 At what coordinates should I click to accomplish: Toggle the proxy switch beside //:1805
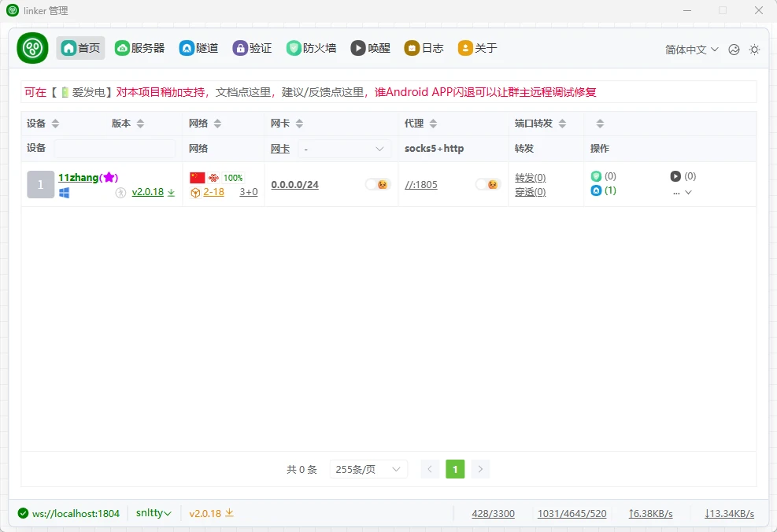[x=488, y=184]
